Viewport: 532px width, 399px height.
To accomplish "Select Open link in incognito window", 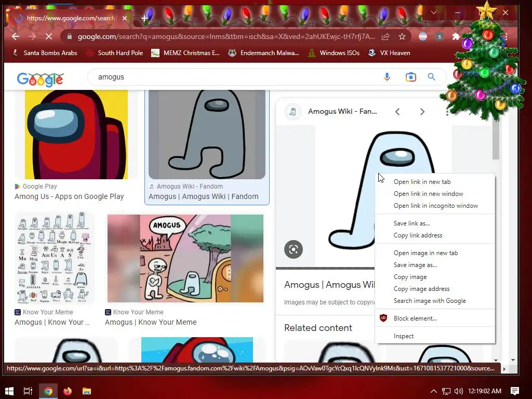I will click(x=435, y=206).
